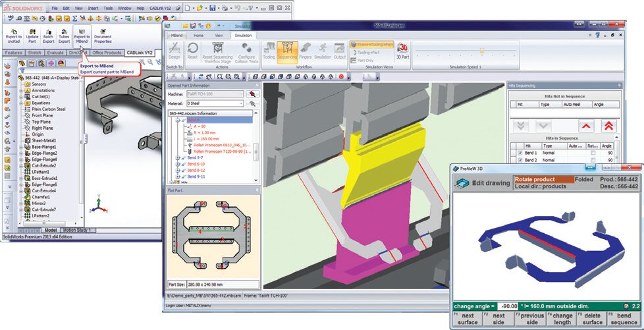Expand Bend 8-12 in part tree
This screenshot has height=330, width=644.
[x=177, y=170]
